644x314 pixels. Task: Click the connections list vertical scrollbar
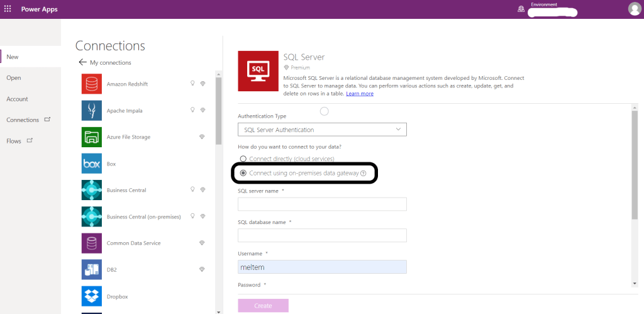click(x=218, y=113)
